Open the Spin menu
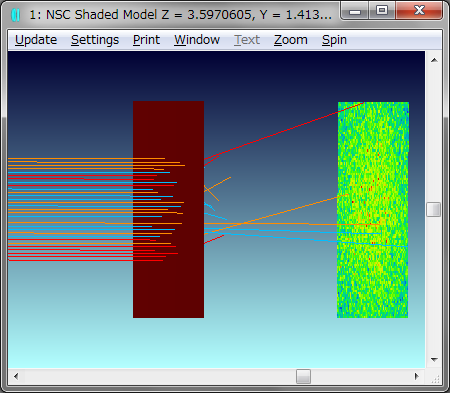This screenshot has height=393, width=450. [x=334, y=40]
